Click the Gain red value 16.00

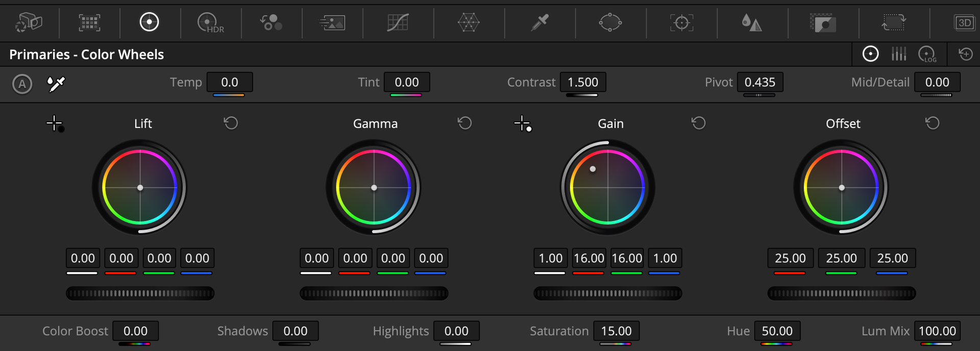point(589,258)
